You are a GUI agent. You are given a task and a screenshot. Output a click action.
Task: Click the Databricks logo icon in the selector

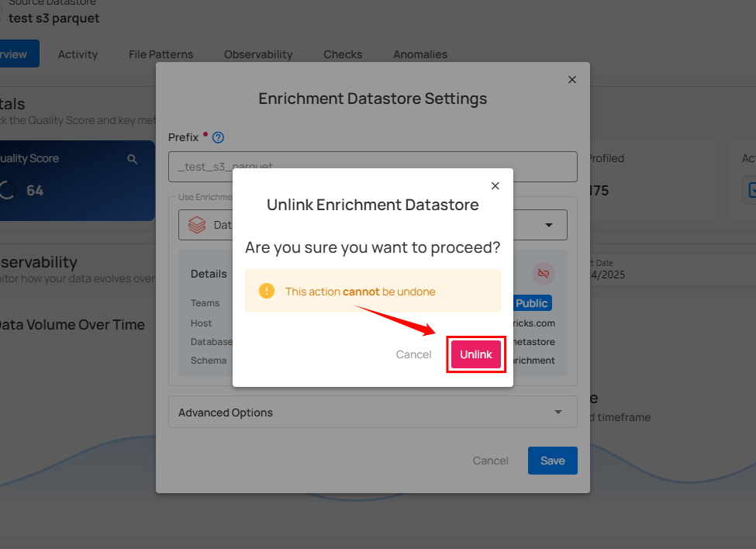197,225
